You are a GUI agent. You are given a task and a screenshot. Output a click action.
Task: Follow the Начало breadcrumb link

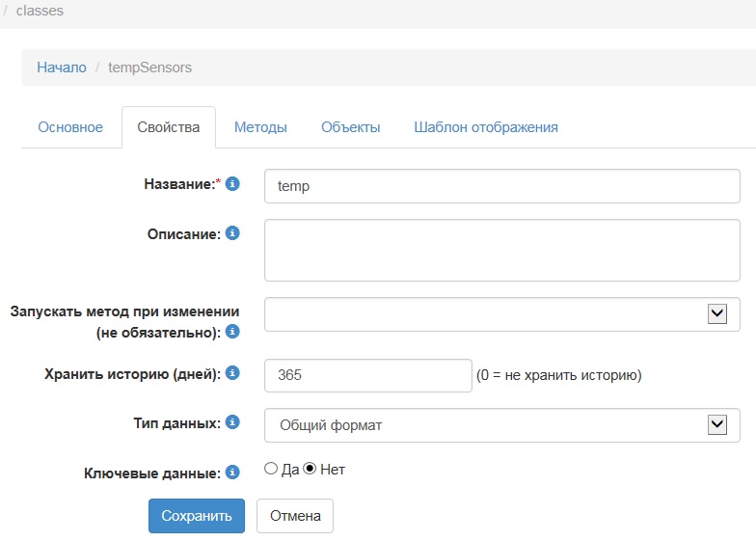(62, 68)
